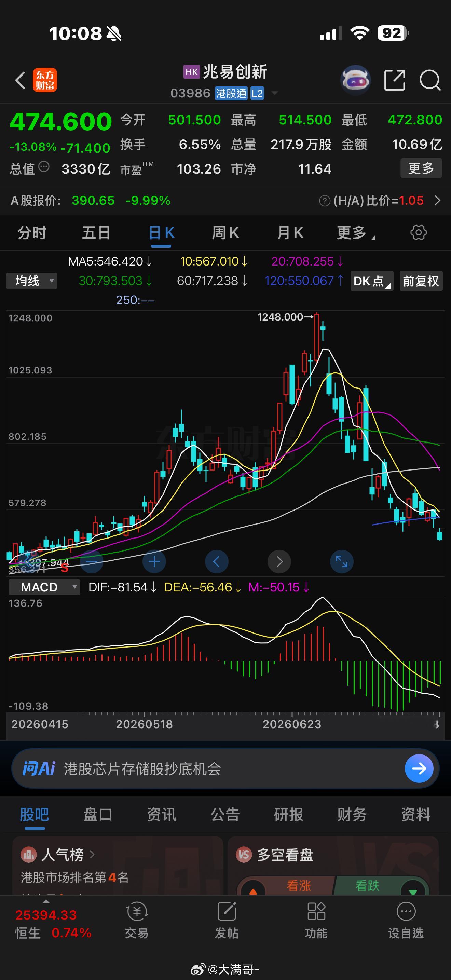
Task: Expand 人气榜 with its chevron
Action: click(x=92, y=855)
